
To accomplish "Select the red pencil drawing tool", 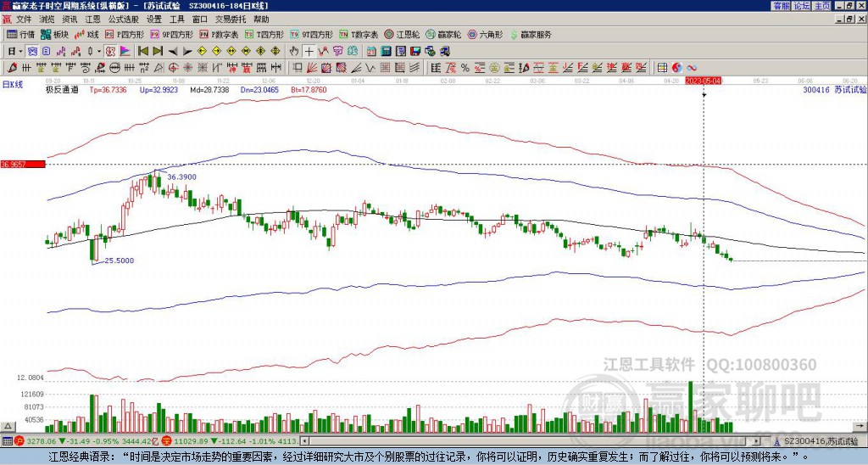I will (12, 68).
